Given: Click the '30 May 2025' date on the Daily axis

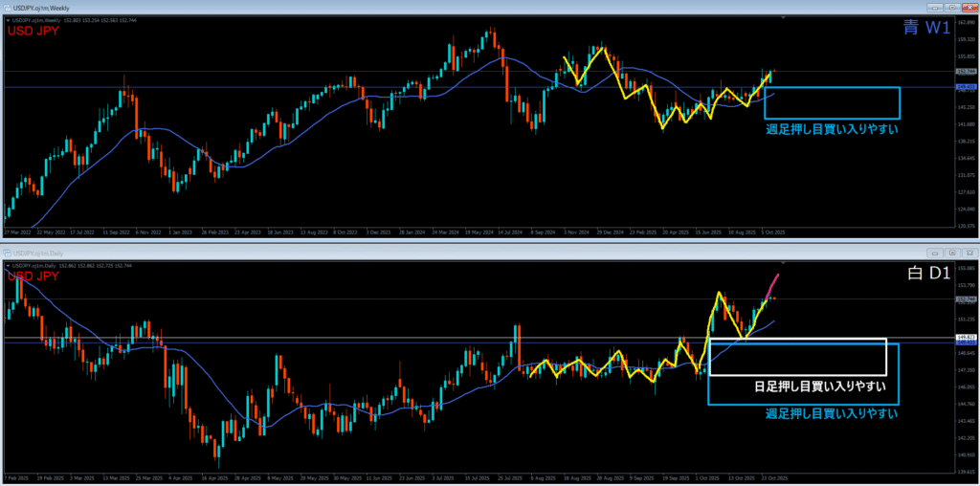Looking at the screenshot, I should [x=346, y=477].
